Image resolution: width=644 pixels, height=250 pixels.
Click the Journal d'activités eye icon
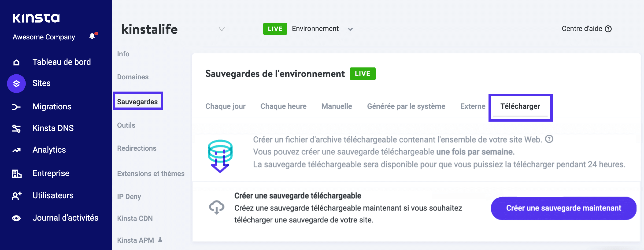[x=16, y=218]
